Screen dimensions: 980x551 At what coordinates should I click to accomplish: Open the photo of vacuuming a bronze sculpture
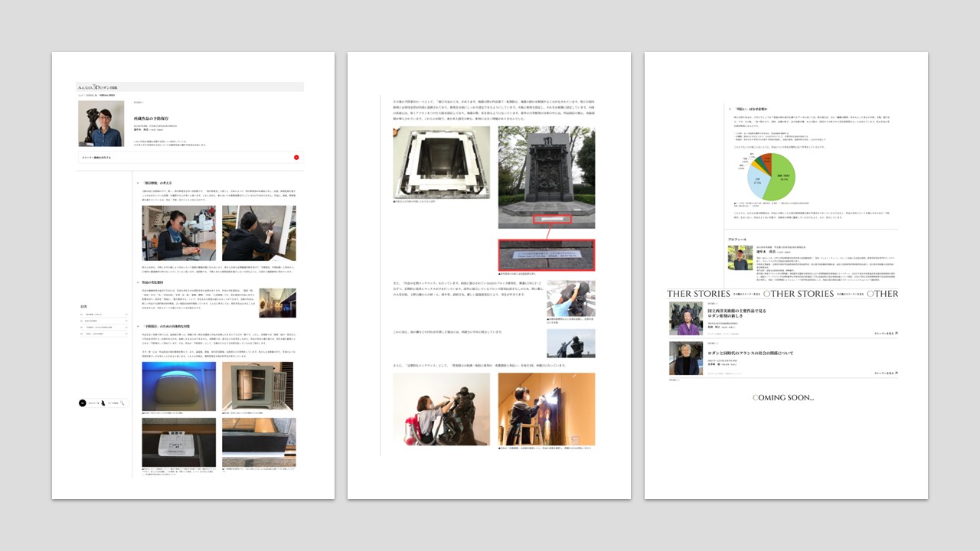tap(441, 409)
